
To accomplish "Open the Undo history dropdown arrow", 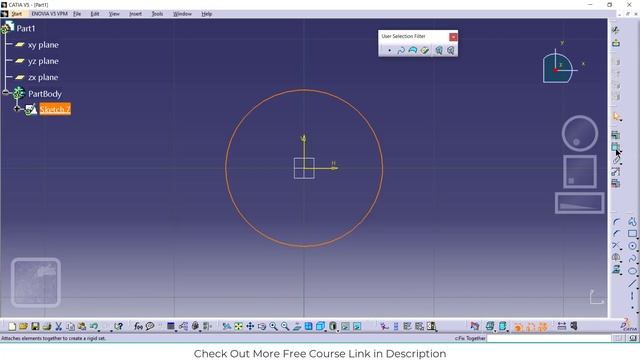I will pos(100,330).
